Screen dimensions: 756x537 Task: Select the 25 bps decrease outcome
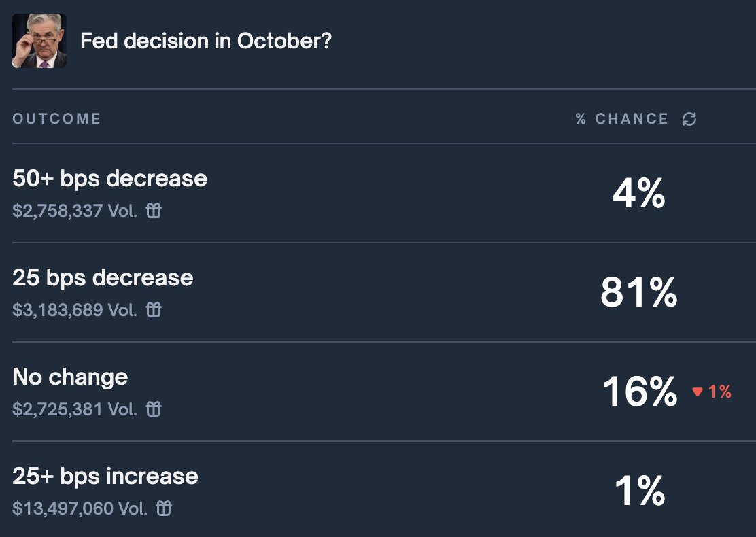point(103,278)
